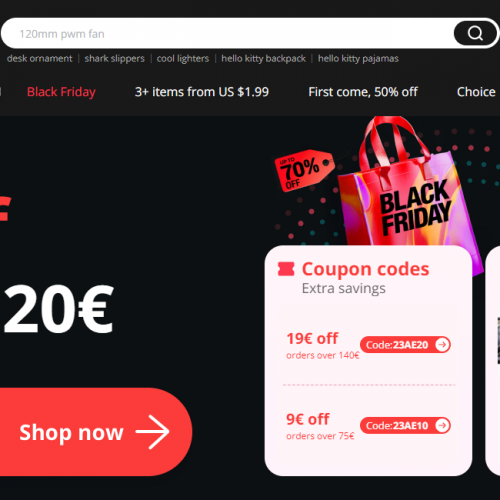
Task: Click the desk ornament suggestion link
Action: click(39, 59)
